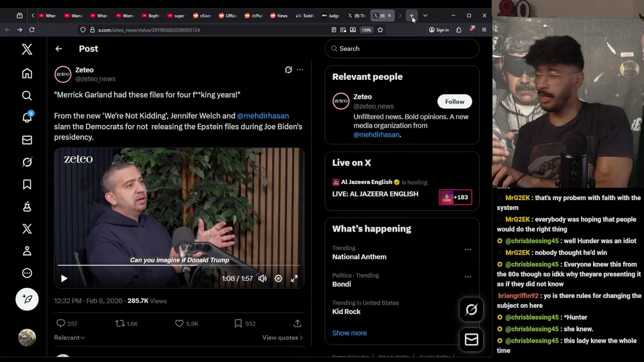Click the X logo above the sidebar

(x=27, y=49)
